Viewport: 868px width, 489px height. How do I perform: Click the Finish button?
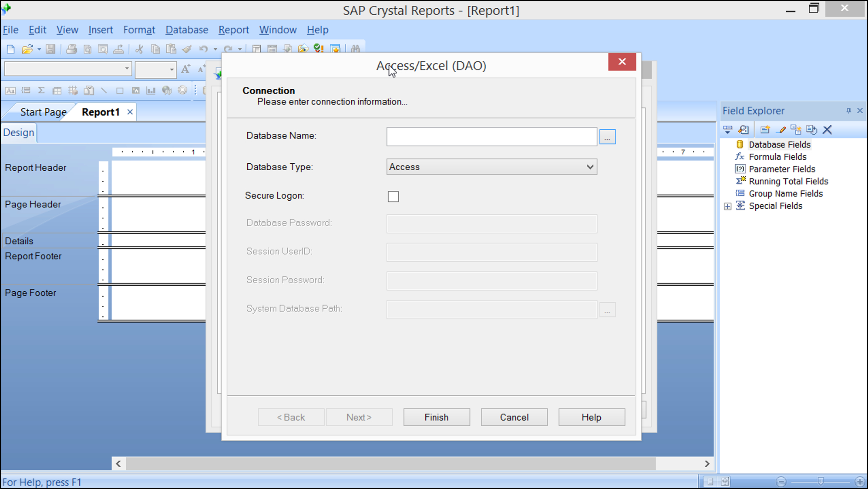[x=436, y=417]
